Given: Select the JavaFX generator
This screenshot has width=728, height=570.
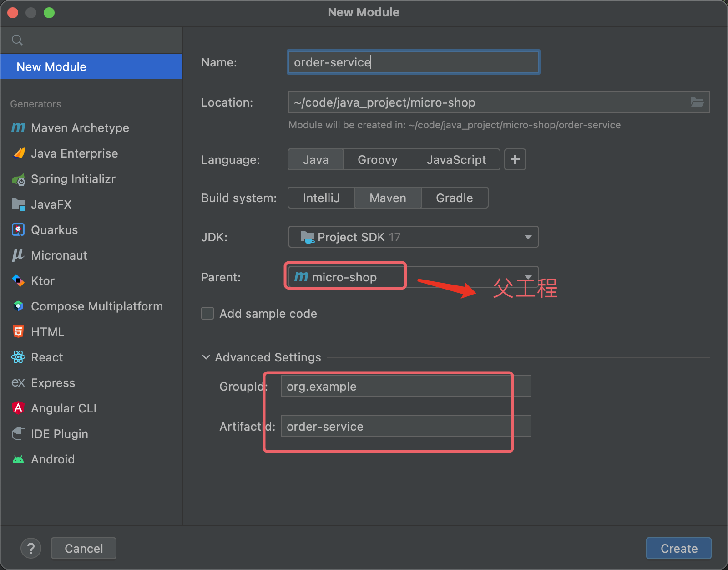Looking at the screenshot, I should tap(91, 204).
